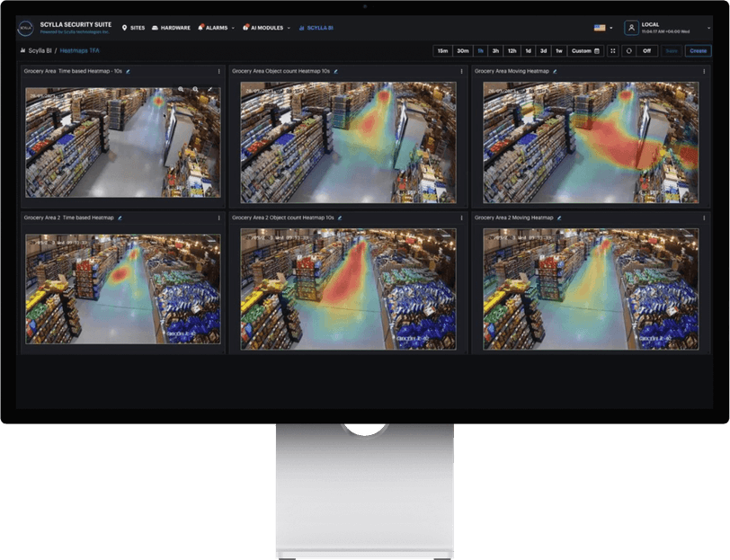Zoom in on Grocery Area Time based heatmap
Screen dimensions: 730x560
point(181,89)
